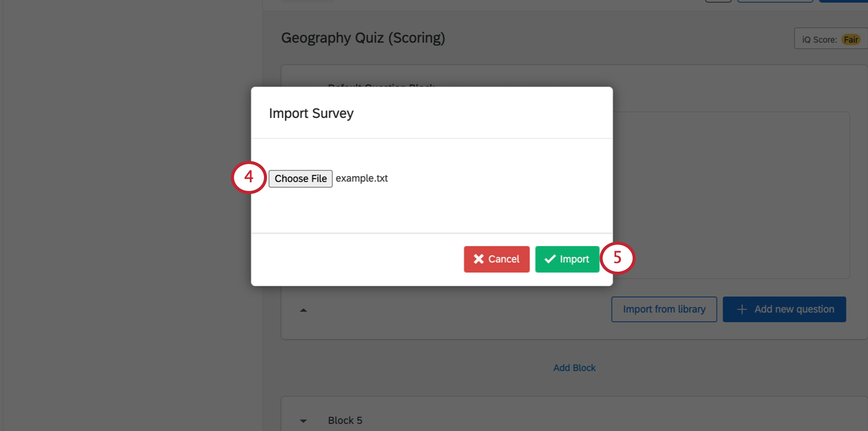The image size is (868, 431).
Task: Select the Geography Quiz (Scoring) survey title
Action: pyautogui.click(x=363, y=38)
